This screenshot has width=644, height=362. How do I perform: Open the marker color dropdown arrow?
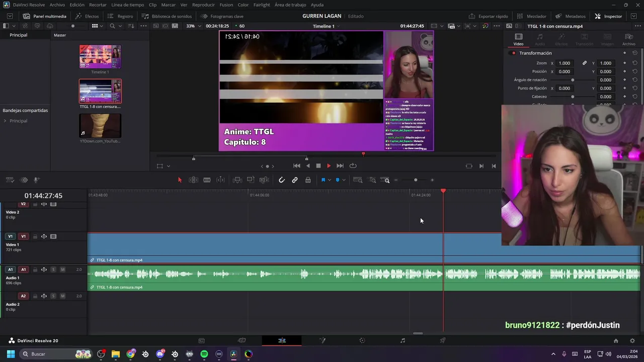(x=344, y=180)
